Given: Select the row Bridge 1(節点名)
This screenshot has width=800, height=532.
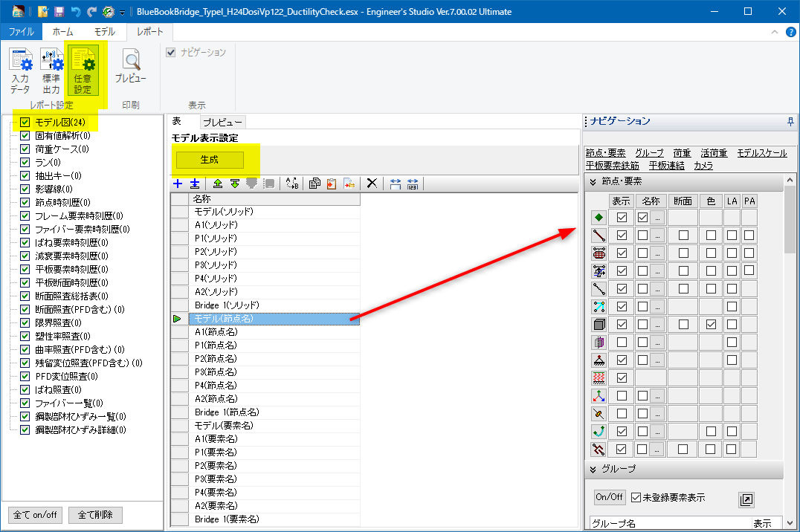Looking at the screenshot, I should click(x=274, y=412).
